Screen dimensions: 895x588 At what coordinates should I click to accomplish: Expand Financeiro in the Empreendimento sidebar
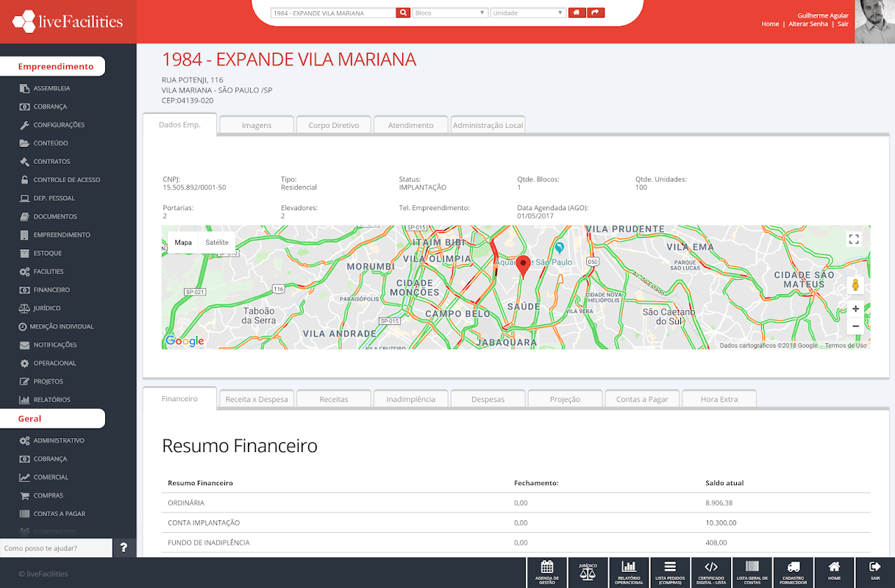[x=51, y=290]
